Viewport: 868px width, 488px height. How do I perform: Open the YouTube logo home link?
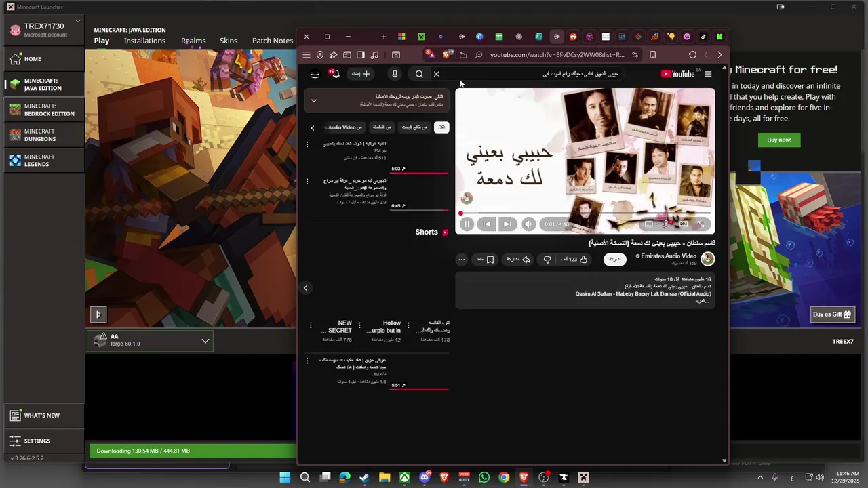click(x=678, y=74)
